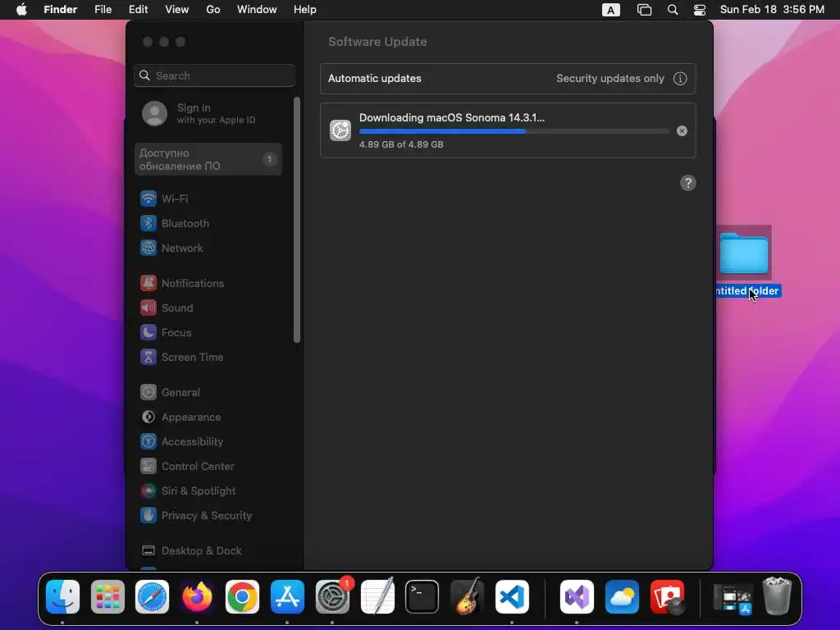Image resolution: width=840 pixels, height=630 pixels.
Task: Open Visual Studio Code from the Dock
Action: 512,596
